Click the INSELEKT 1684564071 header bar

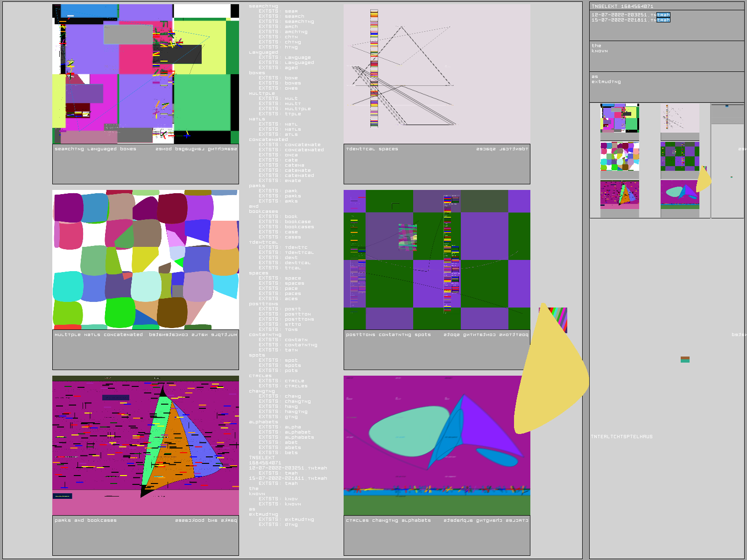[x=666, y=6]
